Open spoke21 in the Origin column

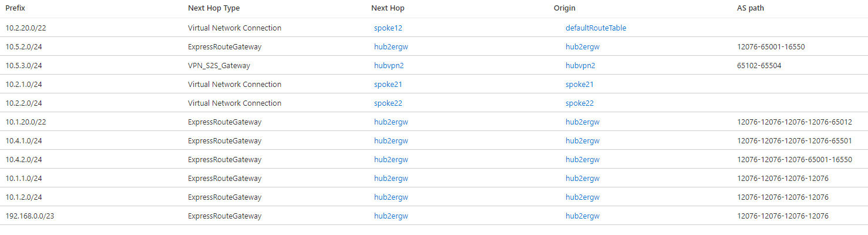click(580, 84)
